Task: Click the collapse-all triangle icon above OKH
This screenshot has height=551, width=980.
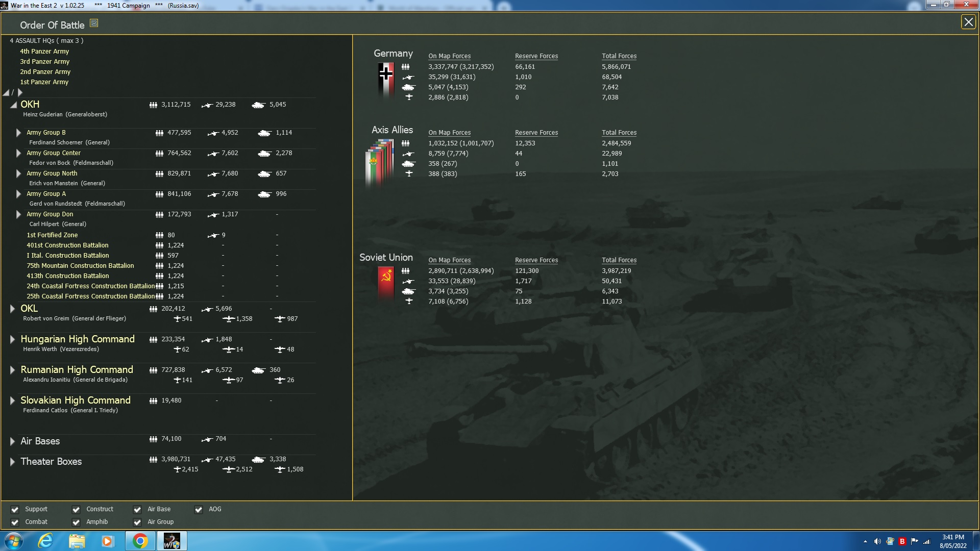Action: (x=7, y=92)
